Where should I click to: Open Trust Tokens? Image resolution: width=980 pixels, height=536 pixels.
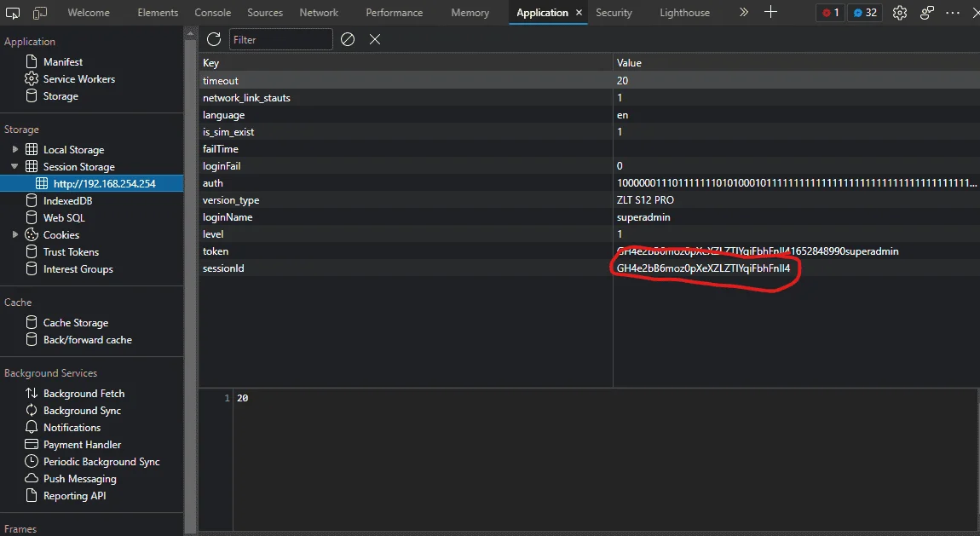point(71,251)
